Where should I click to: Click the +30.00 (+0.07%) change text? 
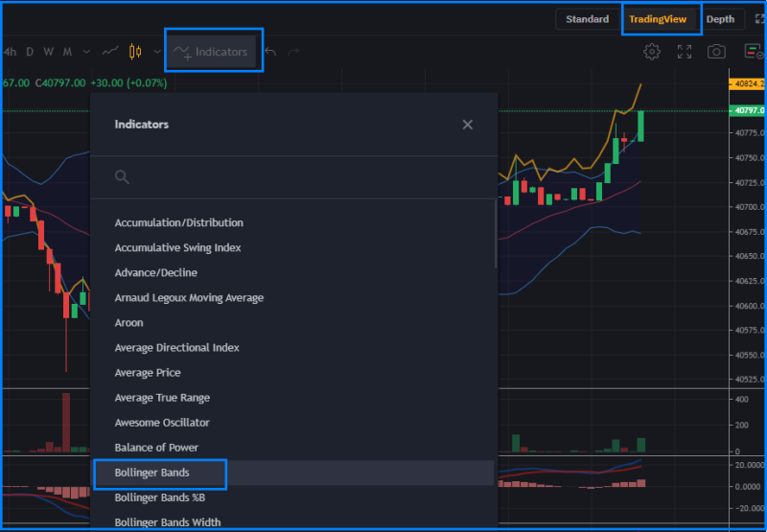pyautogui.click(x=128, y=83)
